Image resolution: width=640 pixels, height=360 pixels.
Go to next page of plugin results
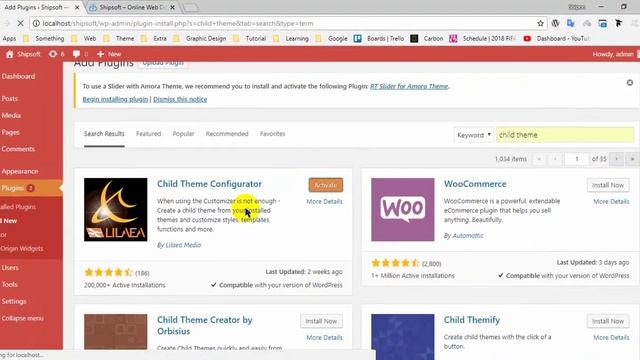coord(616,159)
